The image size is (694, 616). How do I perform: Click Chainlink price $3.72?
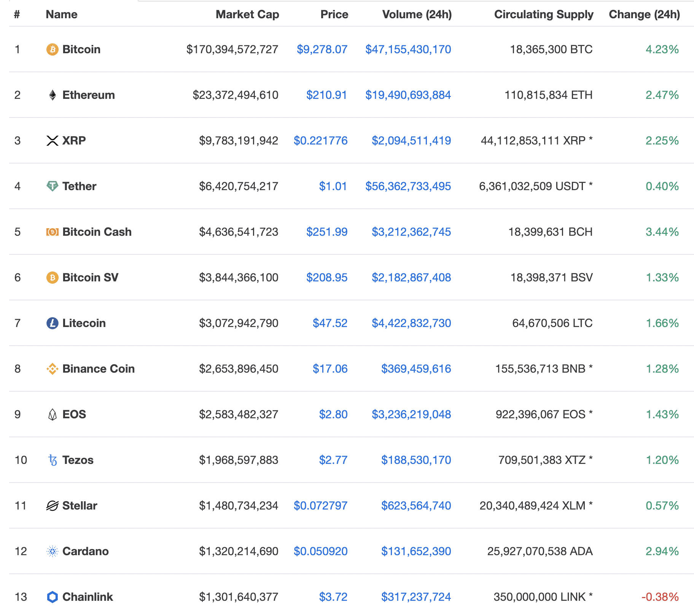click(333, 597)
